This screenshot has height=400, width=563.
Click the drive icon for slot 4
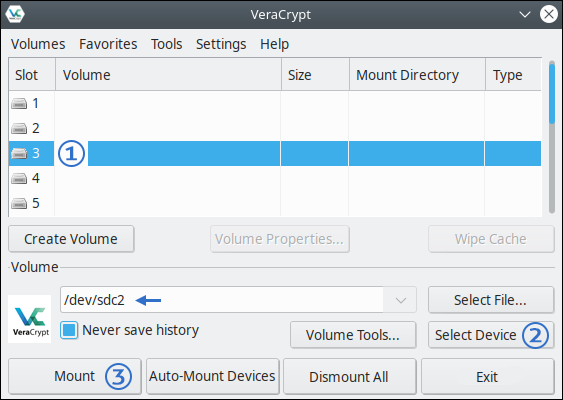(19, 178)
